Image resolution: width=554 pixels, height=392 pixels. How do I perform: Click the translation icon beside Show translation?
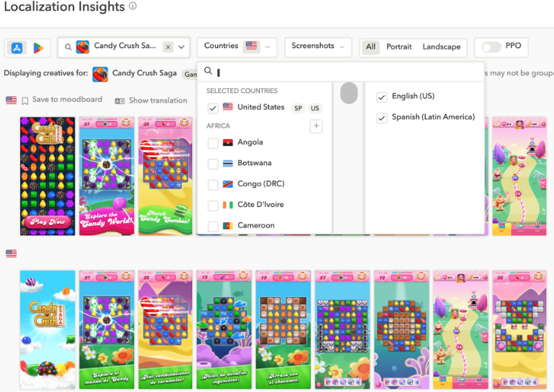click(119, 101)
